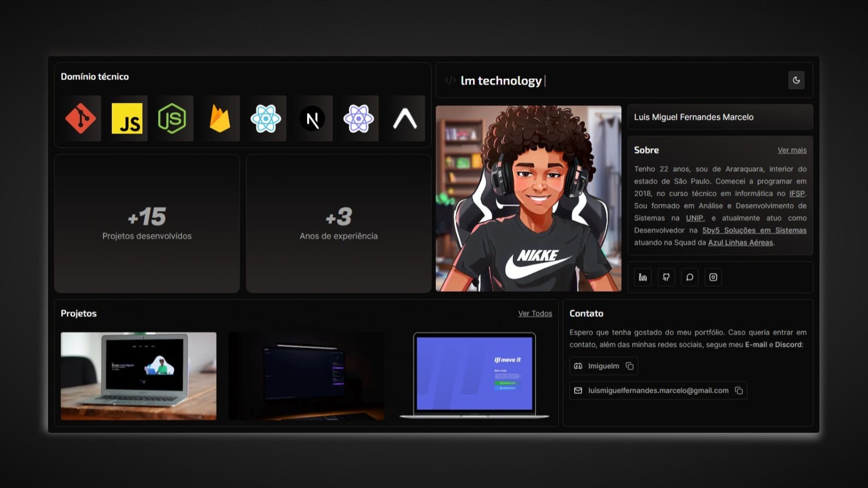Viewport: 868px width, 488px height.
Task: Open the Instagram profile icon
Action: coord(713,278)
